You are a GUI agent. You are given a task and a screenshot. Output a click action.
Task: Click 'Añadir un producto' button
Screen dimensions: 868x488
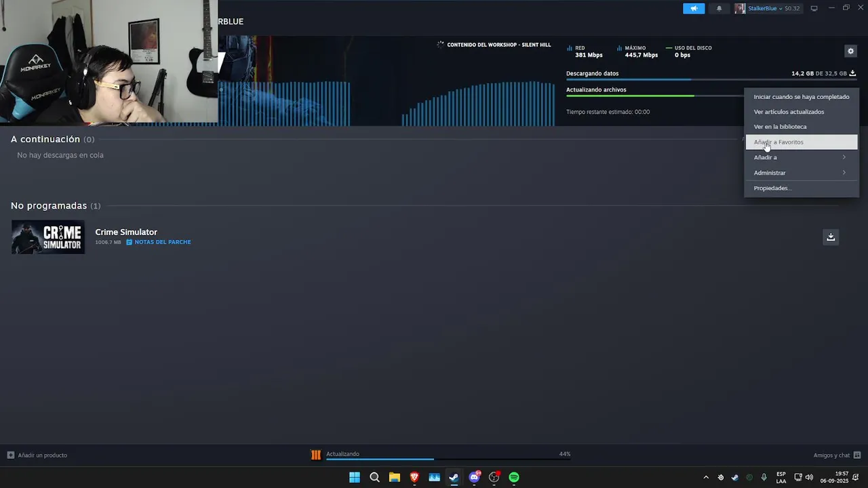tap(37, 455)
